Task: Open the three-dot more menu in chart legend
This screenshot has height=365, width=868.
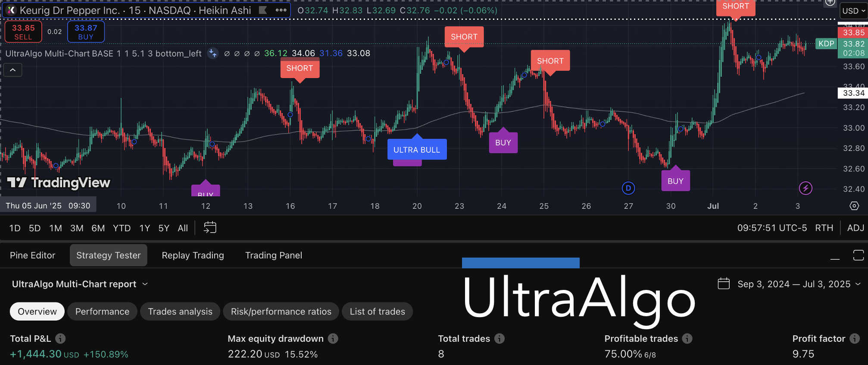Action: (x=281, y=10)
